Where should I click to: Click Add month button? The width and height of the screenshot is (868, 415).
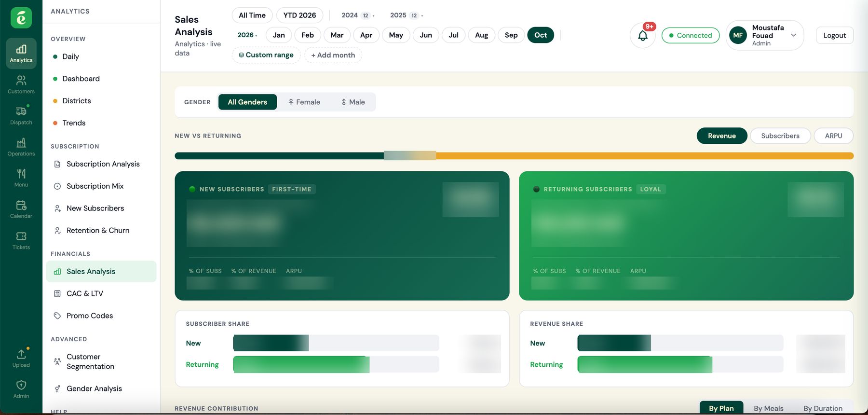[x=333, y=55]
